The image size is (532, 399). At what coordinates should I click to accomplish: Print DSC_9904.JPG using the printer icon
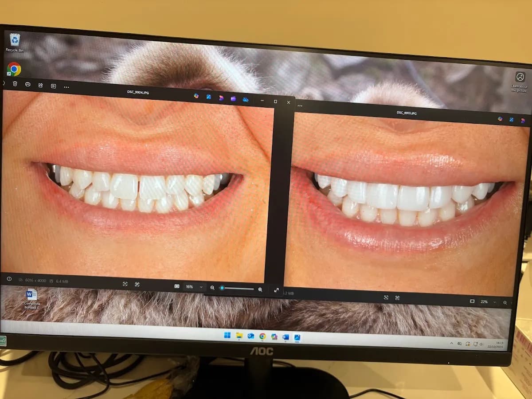tap(28, 84)
